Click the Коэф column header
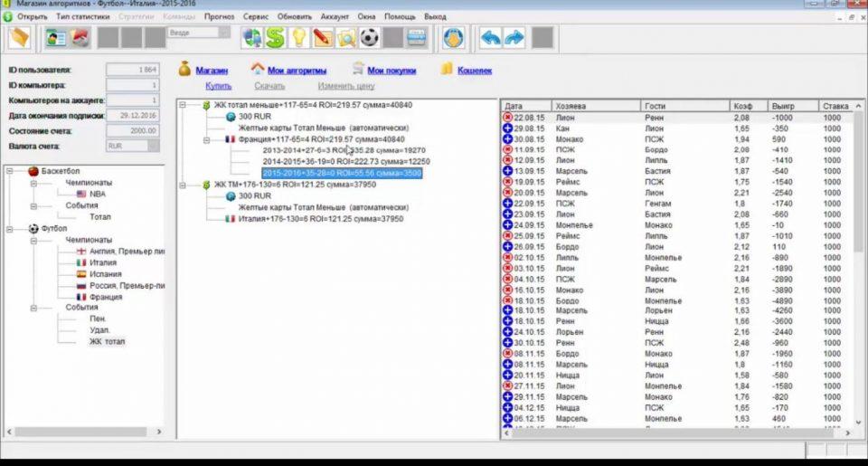868x466 pixels. (744, 106)
